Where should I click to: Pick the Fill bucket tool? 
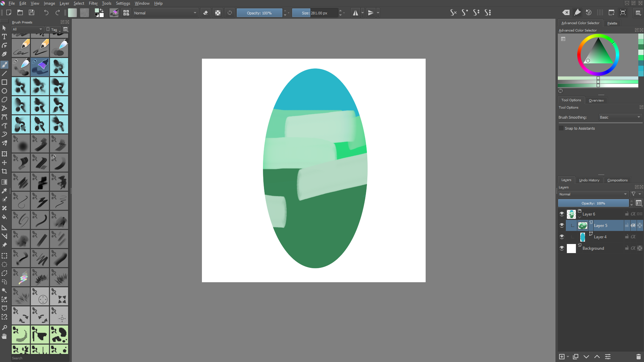4,217
